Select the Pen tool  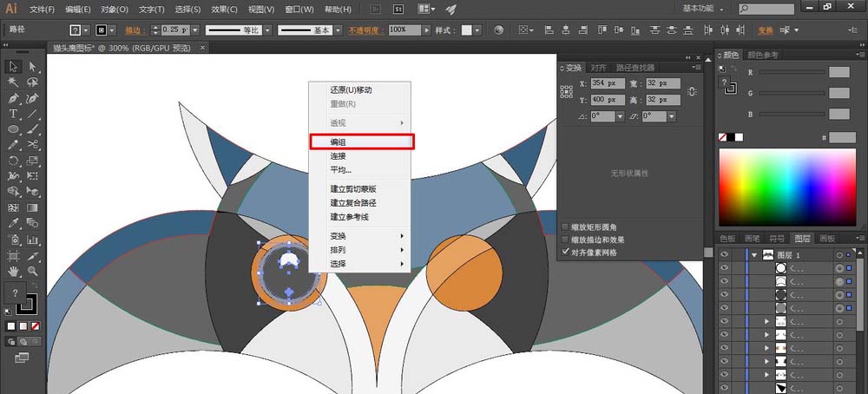click(x=14, y=99)
